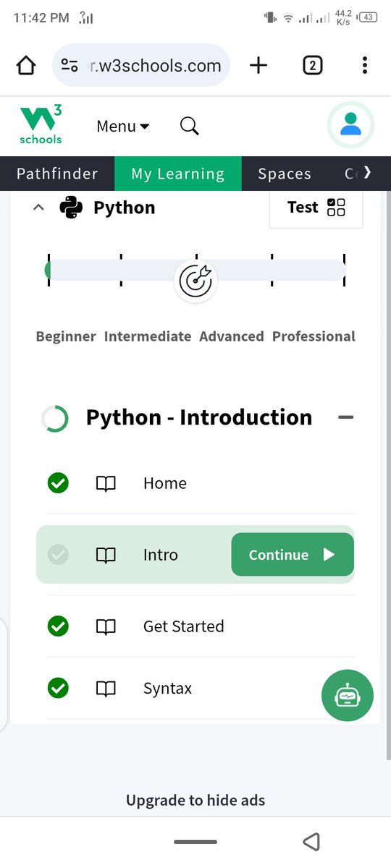Select the Intermediate level label

pos(148,336)
